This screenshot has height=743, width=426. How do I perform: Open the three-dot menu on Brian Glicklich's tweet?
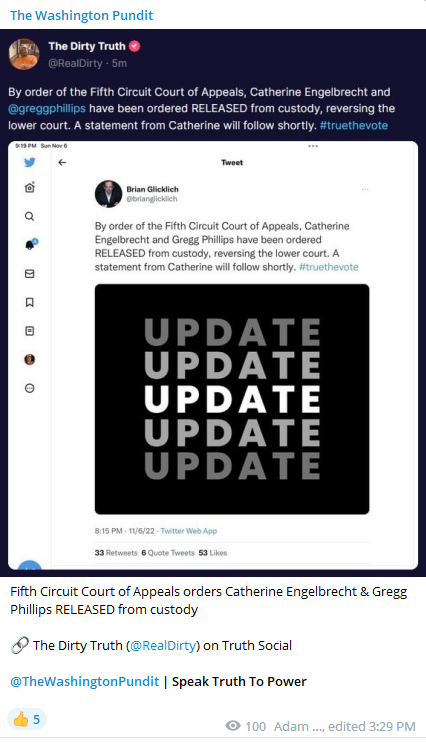(365, 189)
